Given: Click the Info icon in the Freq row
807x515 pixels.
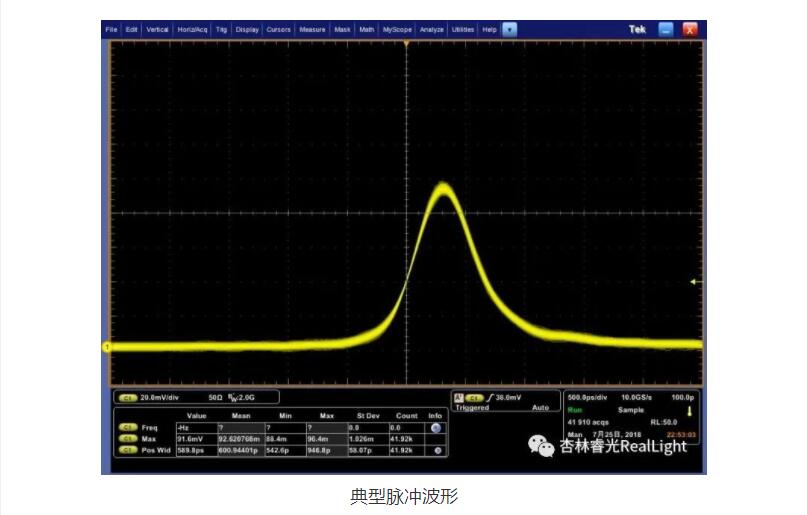Looking at the screenshot, I should 436,428.
